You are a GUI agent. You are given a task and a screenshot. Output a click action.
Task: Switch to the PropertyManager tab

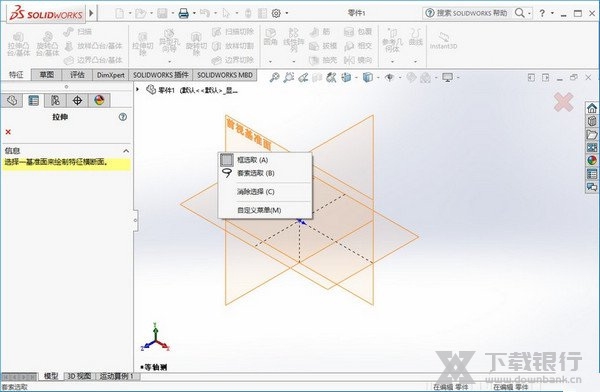34,101
